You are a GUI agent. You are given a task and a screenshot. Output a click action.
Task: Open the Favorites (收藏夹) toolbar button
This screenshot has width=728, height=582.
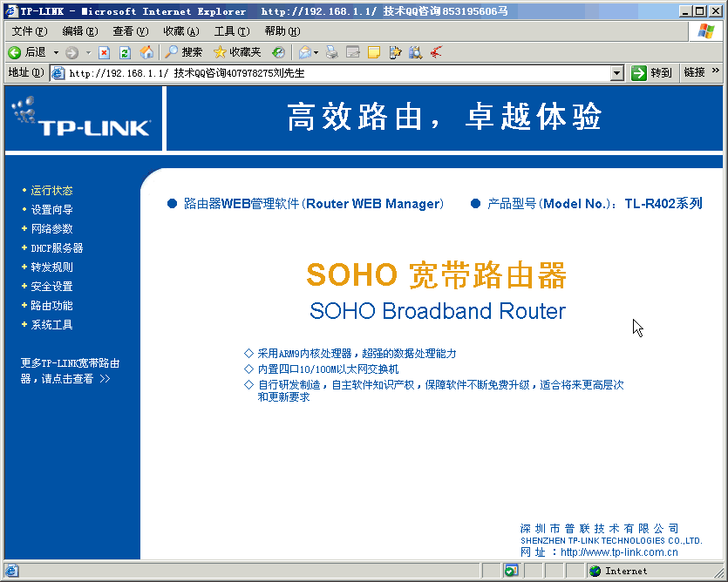click(x=237, y=52)
